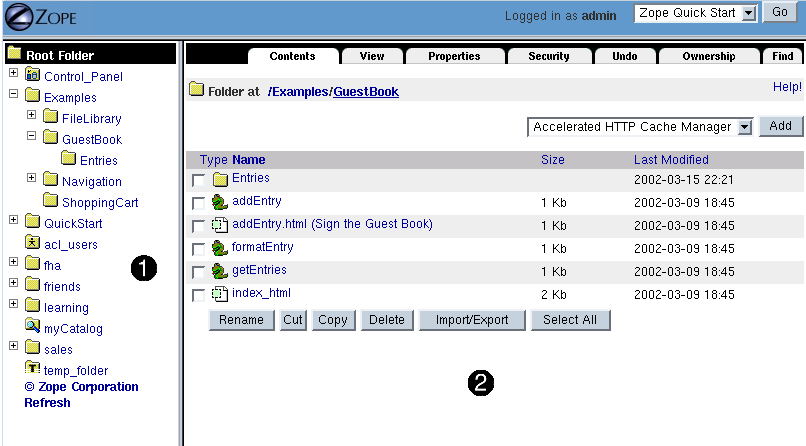Click the Control_Panel icon in tree
Image resolution: width=806 pixels, height=446 pixels.
point(32,75)
